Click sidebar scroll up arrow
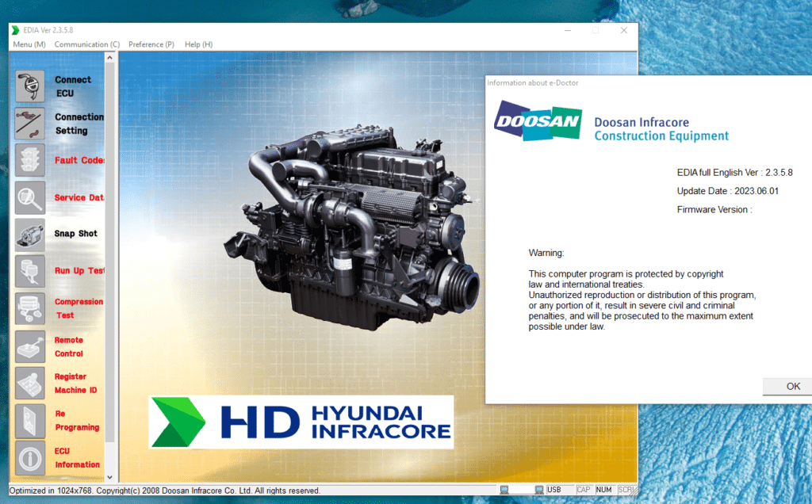812x504 pixels. click(109, 58)
